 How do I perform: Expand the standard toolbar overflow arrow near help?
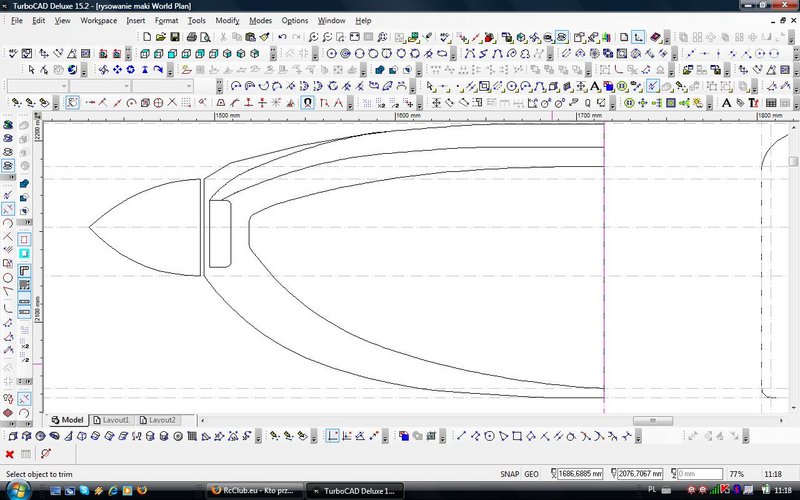point(667,38)
